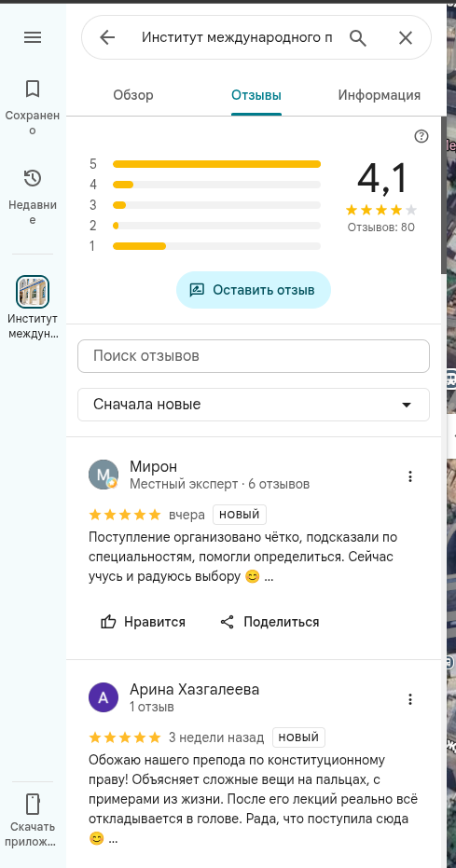Click the panel's vertical scrollbar
Viewport: 456px width, 868px height.
point(444,195)
